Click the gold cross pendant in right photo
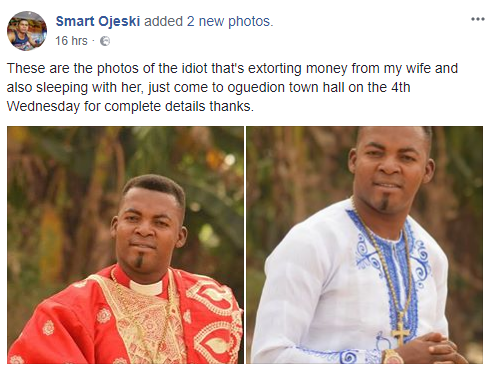Viewport: 491px width, 365px height. pyautogui.click(x=400, y=334)
